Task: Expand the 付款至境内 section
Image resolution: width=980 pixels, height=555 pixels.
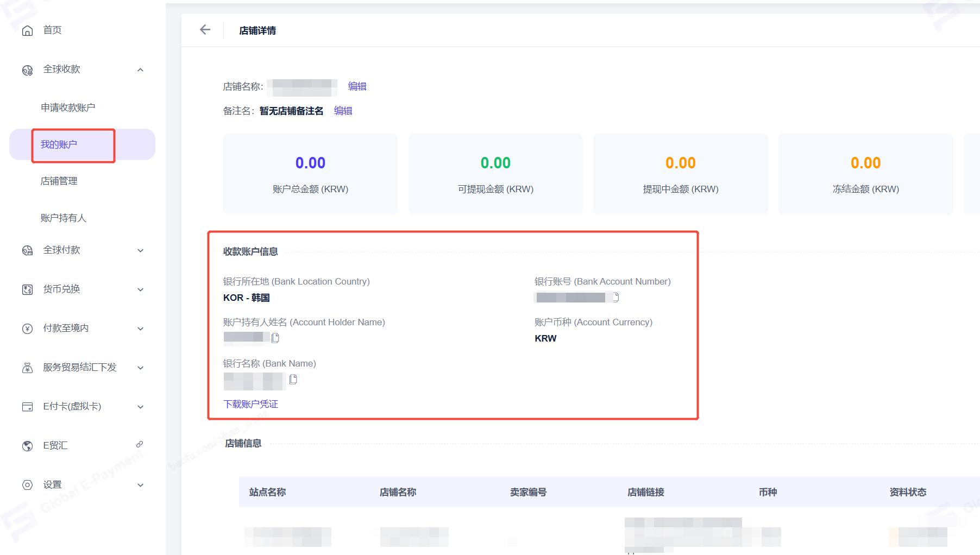Action: click(140, 329)
